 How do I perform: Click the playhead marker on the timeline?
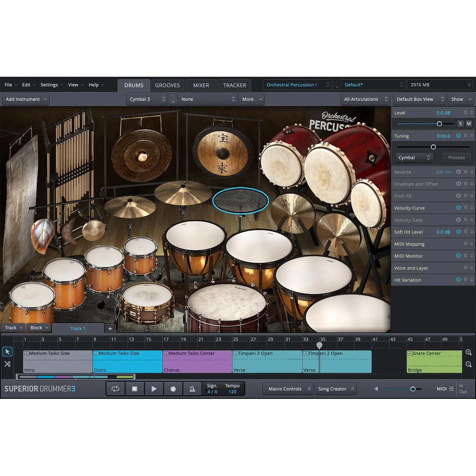(319, 345)
